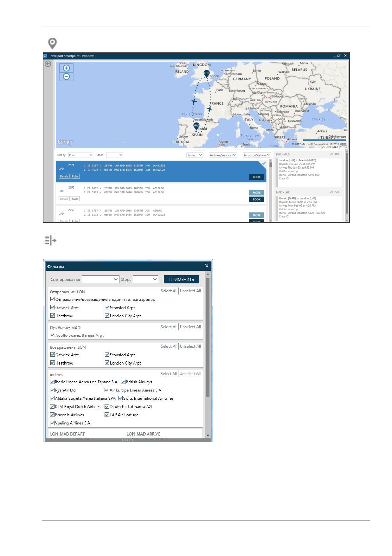Screen dimensions: 392x556
Task: Zoom out on the Bing map
Action: point(66,76)
